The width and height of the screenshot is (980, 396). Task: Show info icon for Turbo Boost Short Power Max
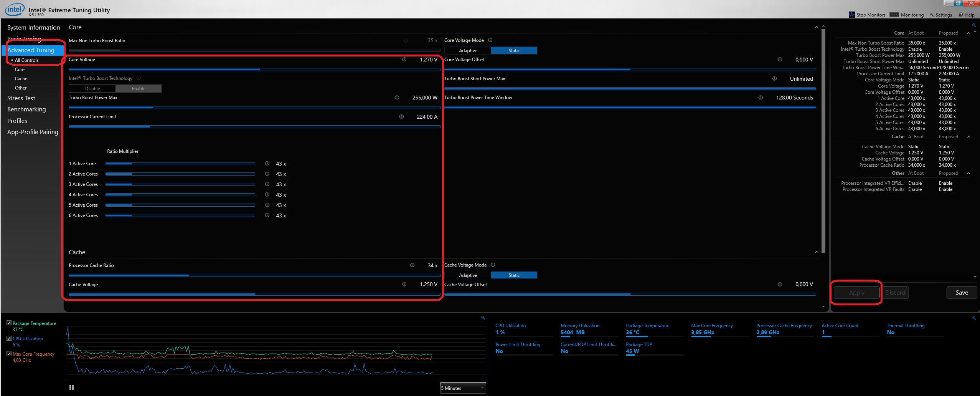pos(774,79)
